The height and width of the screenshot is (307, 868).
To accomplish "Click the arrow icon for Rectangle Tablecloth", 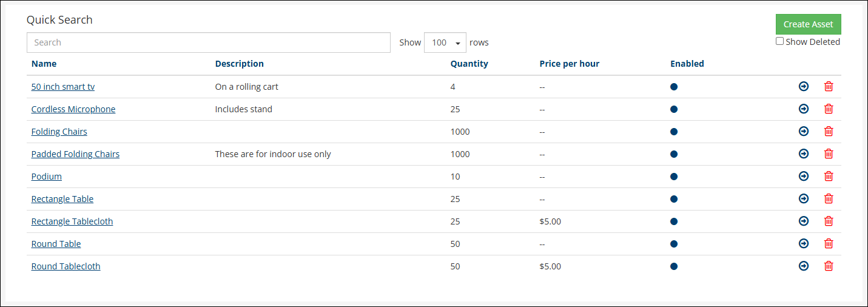I will point(804,221).
